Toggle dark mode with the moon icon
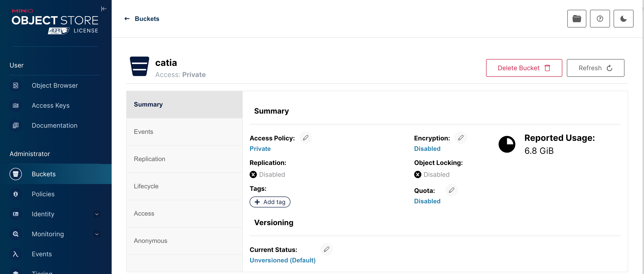Image resolution: width=644 pixels, height=274 pixels. [623, 19]
